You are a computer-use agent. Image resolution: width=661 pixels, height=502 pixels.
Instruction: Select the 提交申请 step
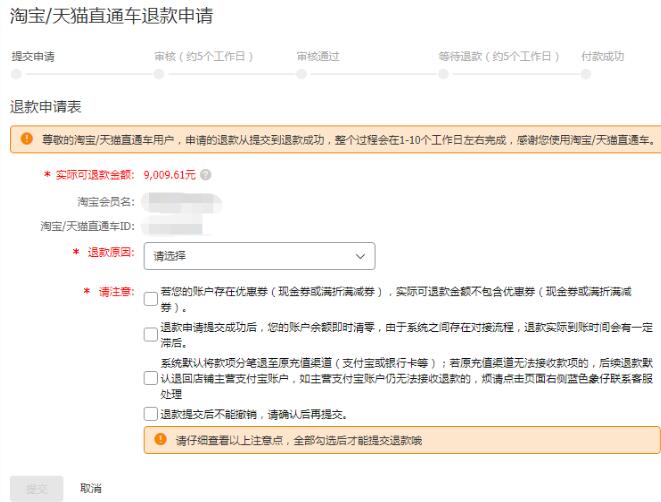pos(32,56)
